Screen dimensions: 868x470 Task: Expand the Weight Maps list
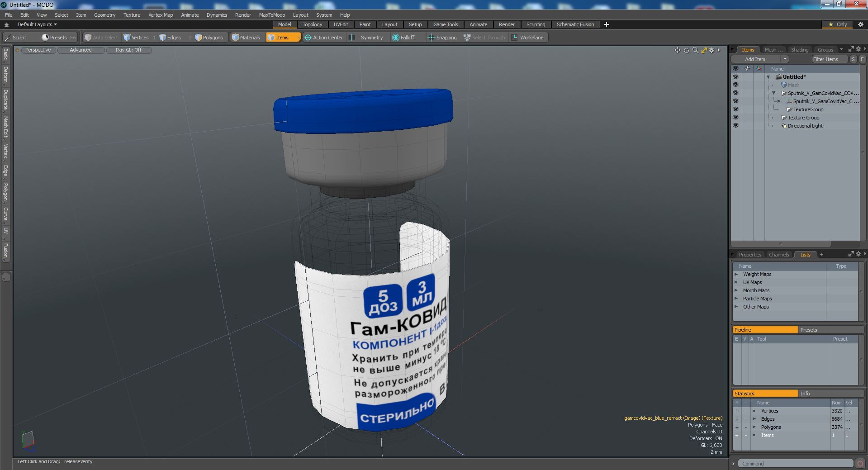pos(736,274)
